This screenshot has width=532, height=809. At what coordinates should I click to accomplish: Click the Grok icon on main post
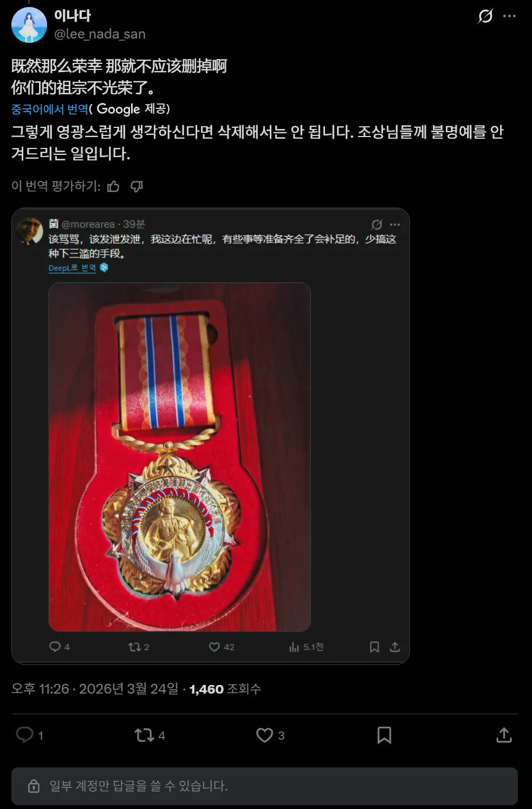coord(485,16)
